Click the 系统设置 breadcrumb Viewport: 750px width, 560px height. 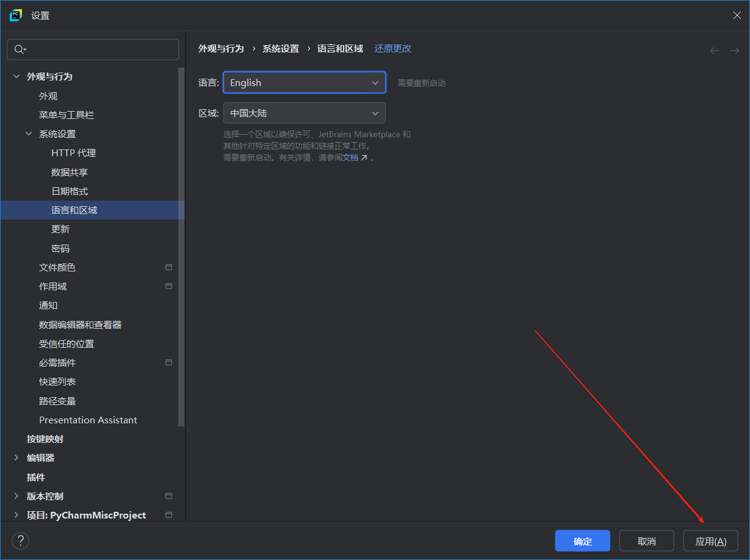(281, 48)
